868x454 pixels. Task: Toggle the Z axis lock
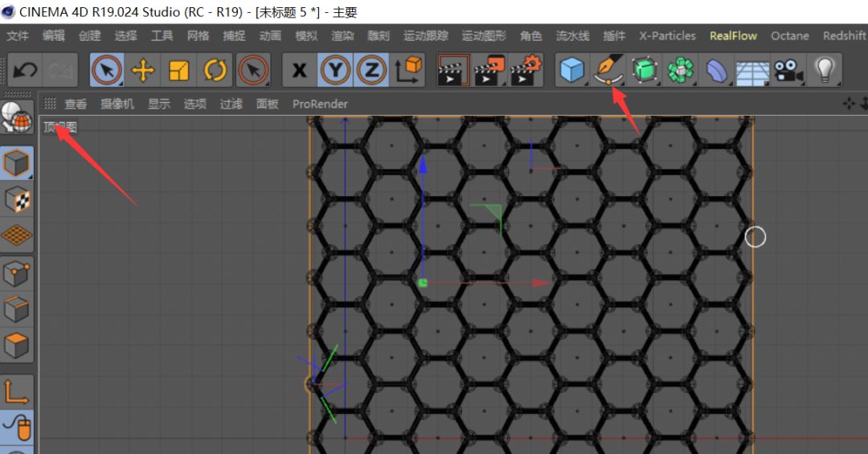coord(371,71)
